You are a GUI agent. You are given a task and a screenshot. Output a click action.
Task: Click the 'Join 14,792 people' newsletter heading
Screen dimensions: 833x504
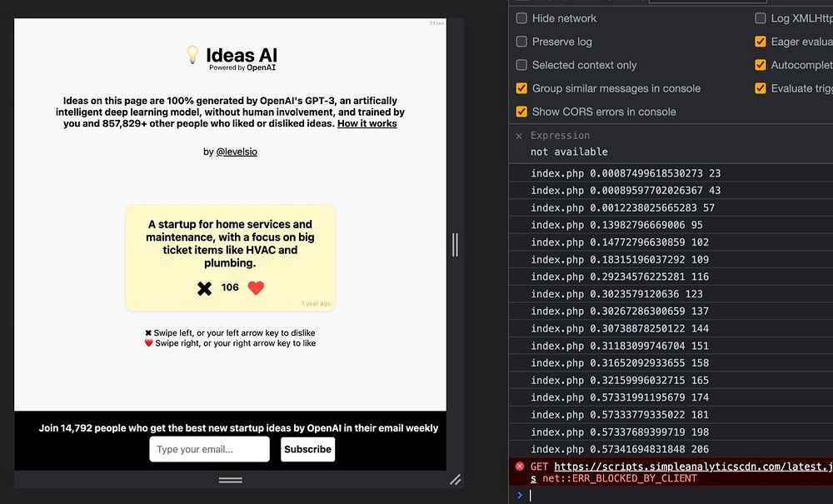pos(238,428)
